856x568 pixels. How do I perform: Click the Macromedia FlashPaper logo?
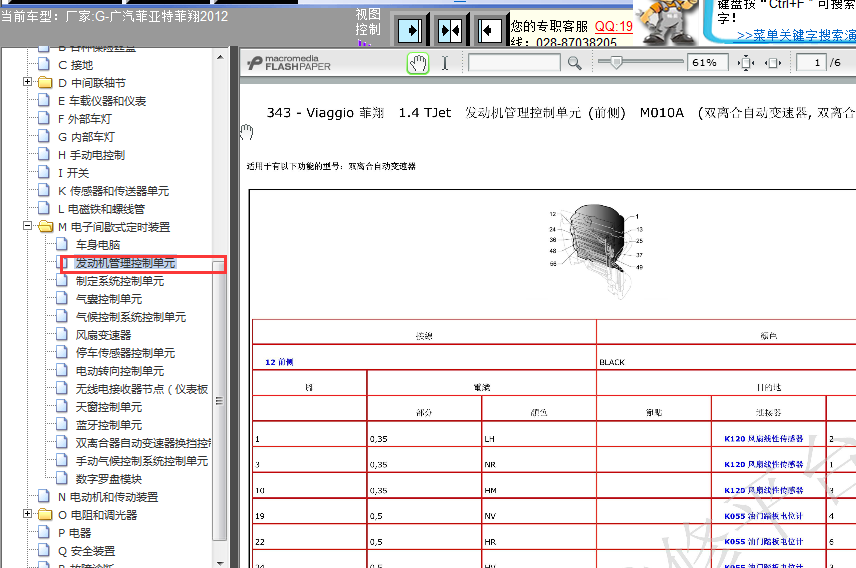pos(289,63)
